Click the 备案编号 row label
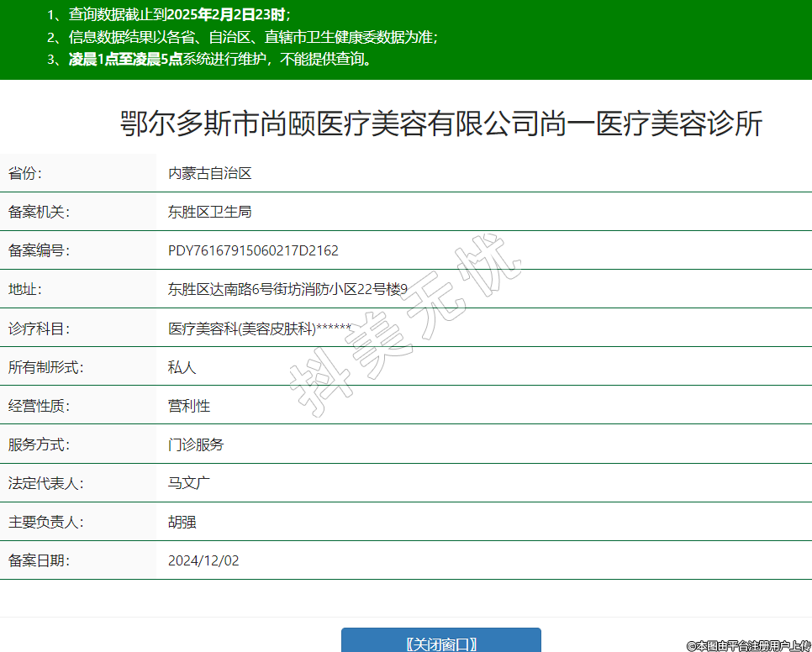This screenshot has height=652, width=812. pyautogui.click(x=39, y=250)
